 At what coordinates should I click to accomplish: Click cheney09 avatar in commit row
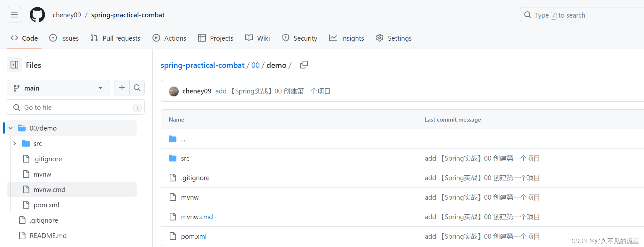(x=174, y=91)
